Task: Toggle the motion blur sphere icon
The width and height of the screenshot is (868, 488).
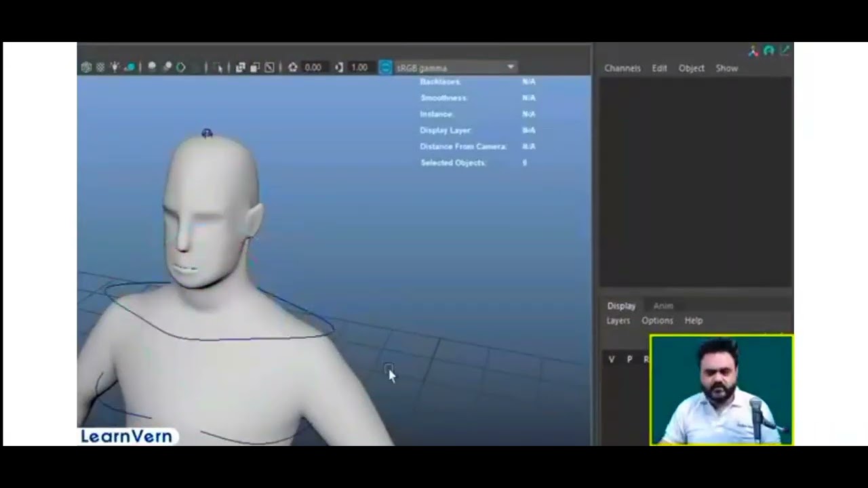Action: 167,67
